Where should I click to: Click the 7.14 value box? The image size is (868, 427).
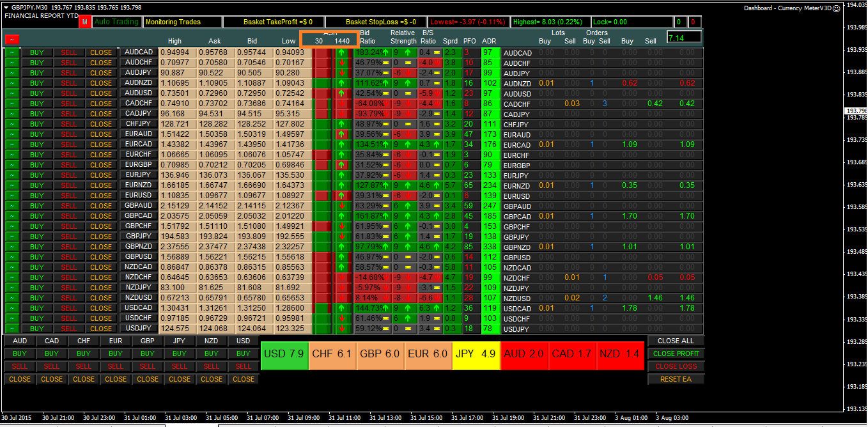684,37
